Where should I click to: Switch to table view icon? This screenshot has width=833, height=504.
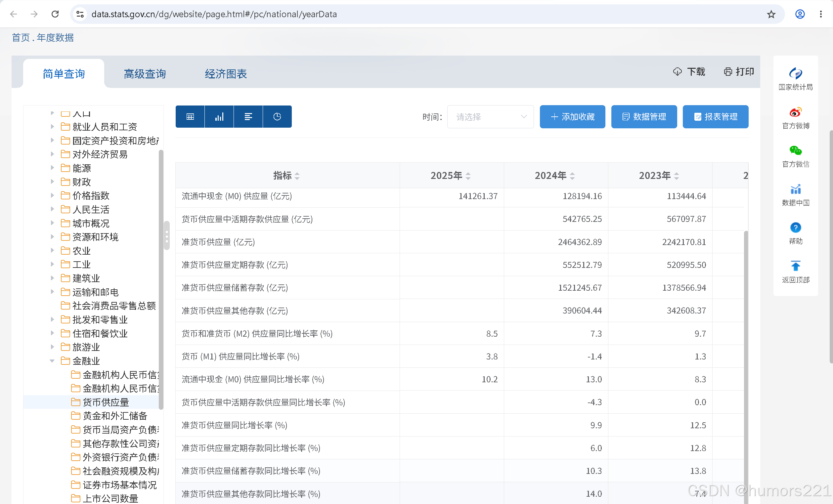pos(190,117)
